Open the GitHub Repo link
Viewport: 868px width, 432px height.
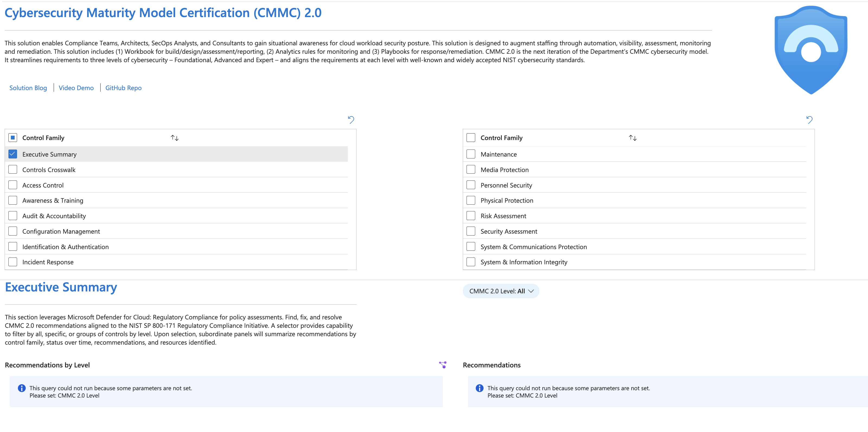123,88
